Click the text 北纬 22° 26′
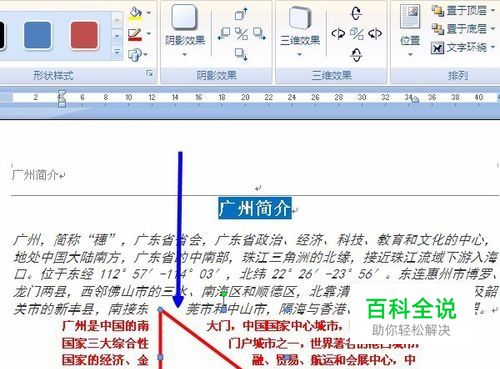The height and width of the screenshot is (369, 500). 276,274
